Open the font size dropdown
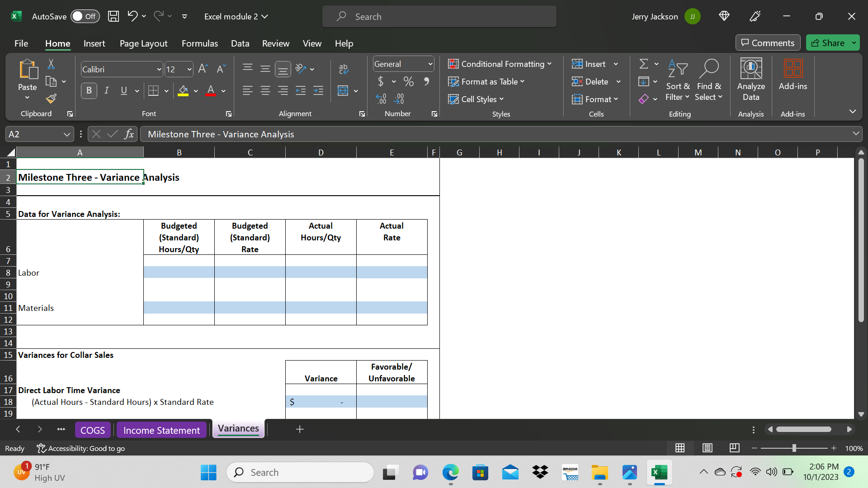The width and height of the screenshot is (868, 488). point(189,69)
